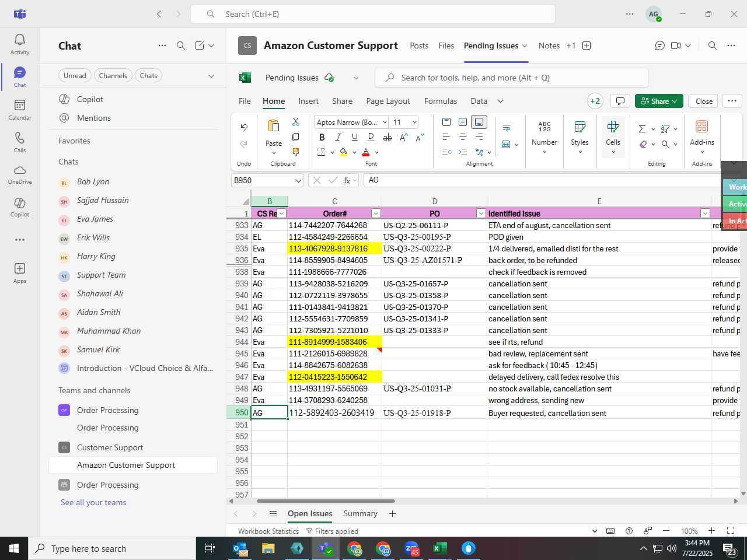747x560 pixels.
Task: Open the font name combo box
Action: [x=351, y=122]
